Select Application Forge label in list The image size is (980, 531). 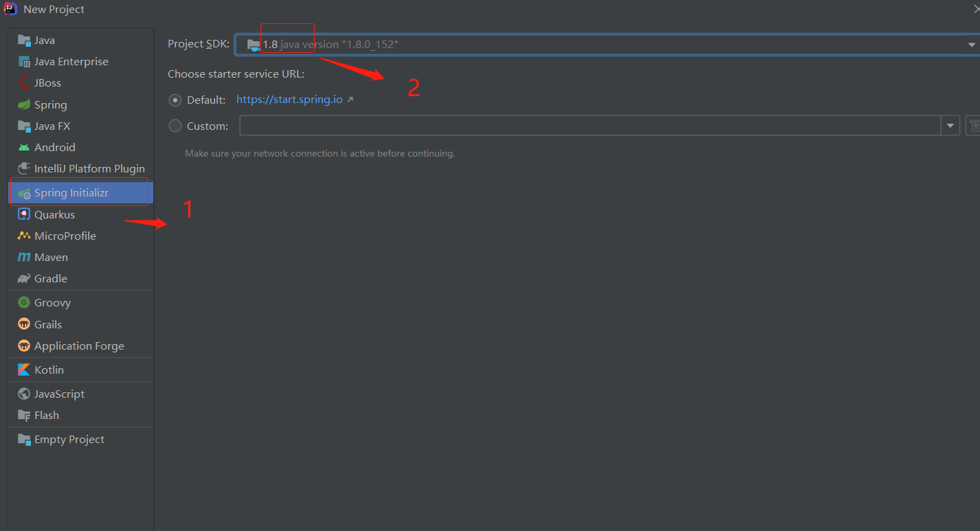pos(80,346)
